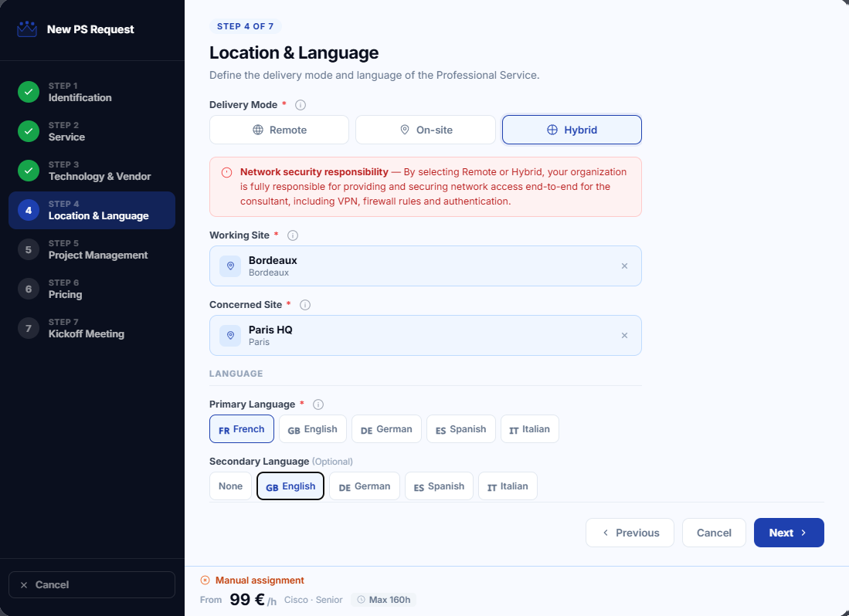849x616 pixels.
Task: Go to Step 2 Service
Action: pyautogui.click(x=92, y=131)
